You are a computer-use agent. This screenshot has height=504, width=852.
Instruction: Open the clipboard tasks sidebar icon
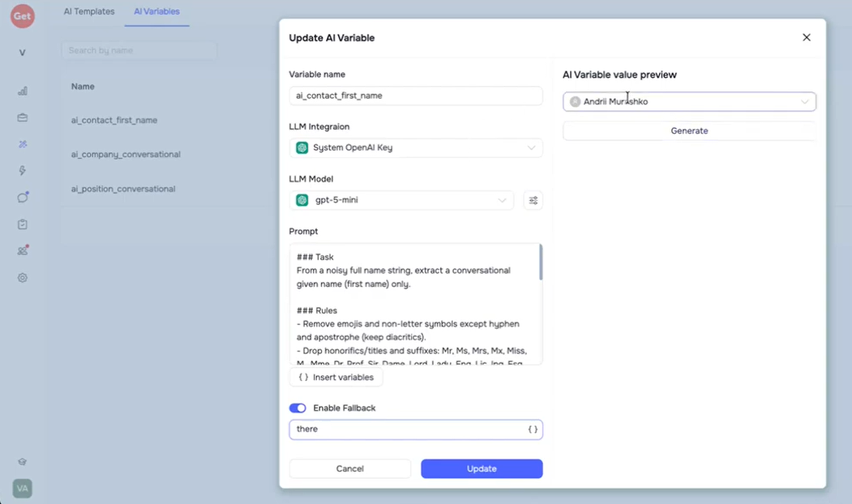[x=22, y=224]
